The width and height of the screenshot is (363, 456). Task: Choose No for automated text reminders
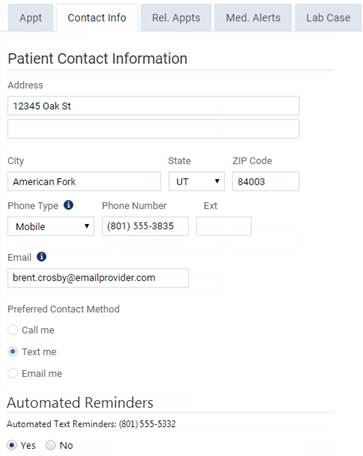pos(50,445)
